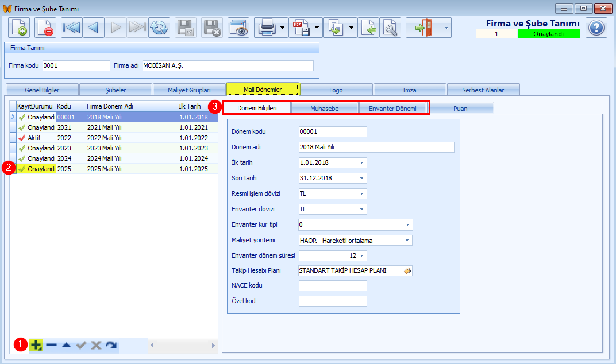This screenshot has height=364, width=616.
Task: Click the NACE kodu input field
Action: pyautogui.click(x=333, y=285)
